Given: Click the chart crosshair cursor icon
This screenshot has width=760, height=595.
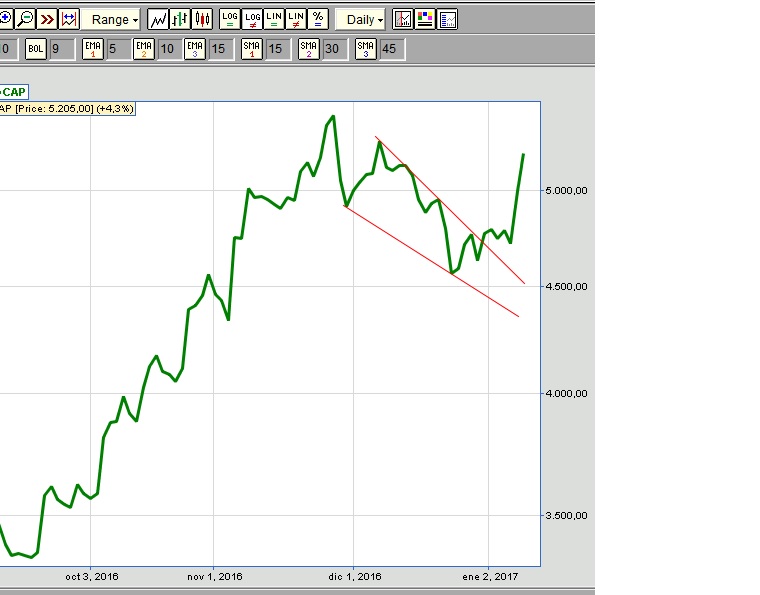Looking at the screenshot, I should (x=403, y=19).
